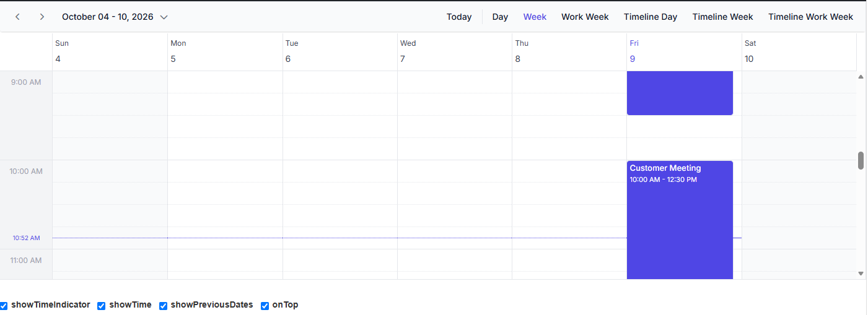Jump to Today

(x=459, y=17)
